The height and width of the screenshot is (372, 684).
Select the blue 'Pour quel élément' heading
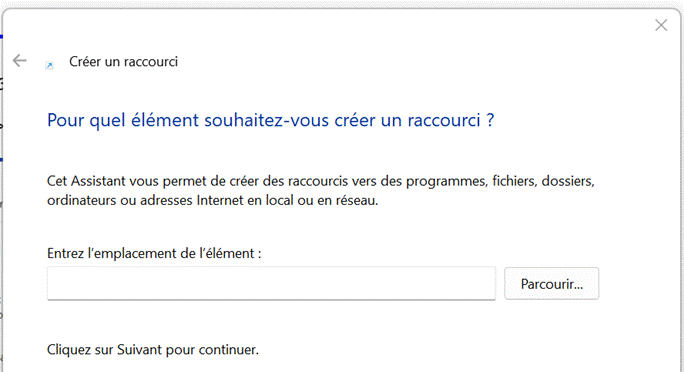click(x=270, y=120)
